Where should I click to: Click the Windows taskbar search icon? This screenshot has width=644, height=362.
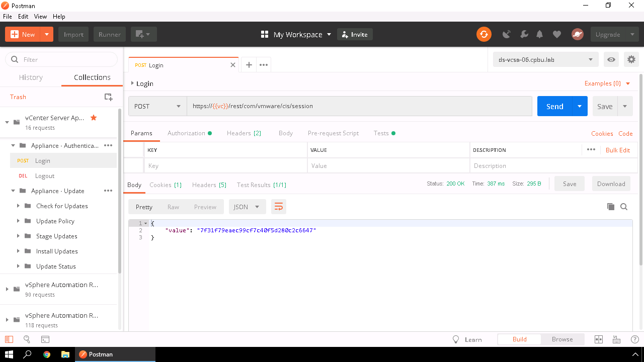coord(28,354)
